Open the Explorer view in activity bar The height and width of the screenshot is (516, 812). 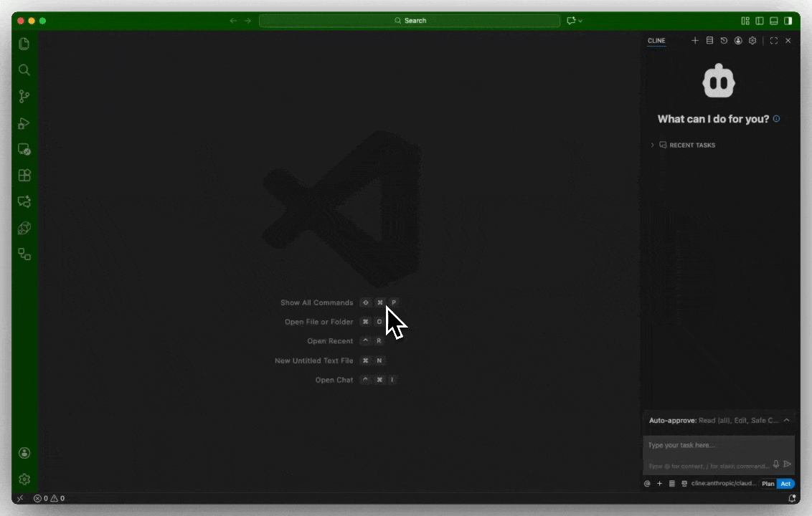tap(24, 44)
